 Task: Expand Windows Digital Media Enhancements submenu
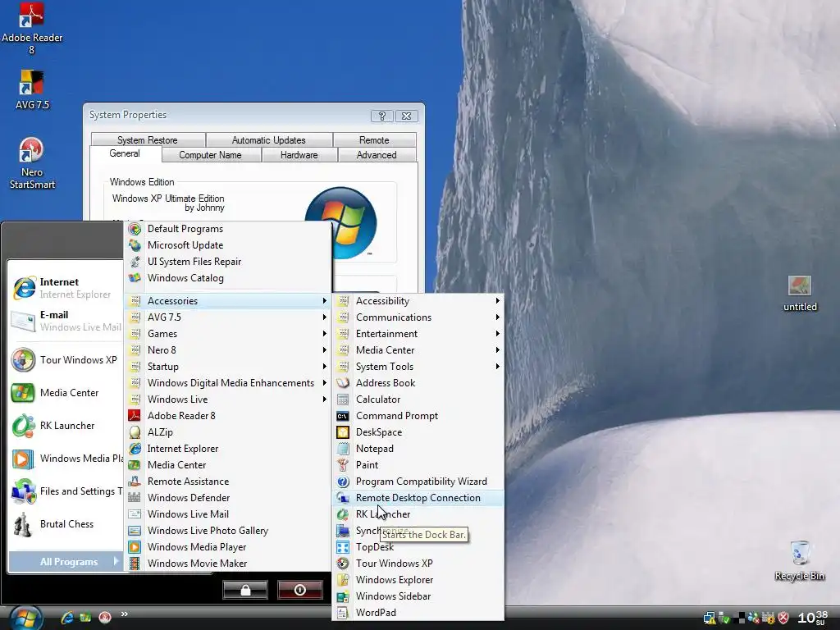coord(228,383)
